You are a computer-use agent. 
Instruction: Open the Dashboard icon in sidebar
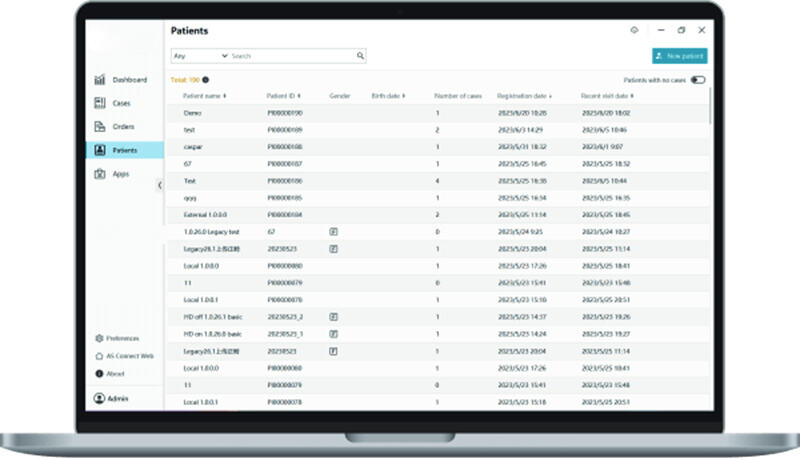coord(100,80)
